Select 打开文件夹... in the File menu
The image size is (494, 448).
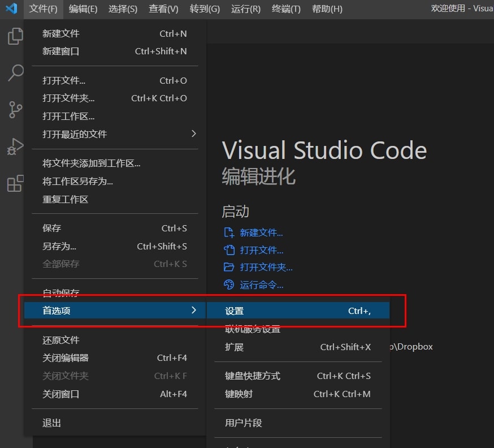pos(115,98)
